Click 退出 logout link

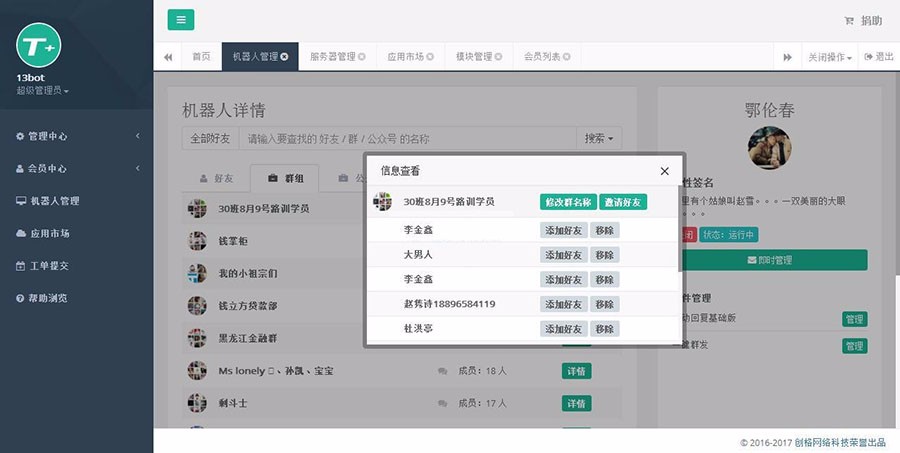[x=879, y=57]
